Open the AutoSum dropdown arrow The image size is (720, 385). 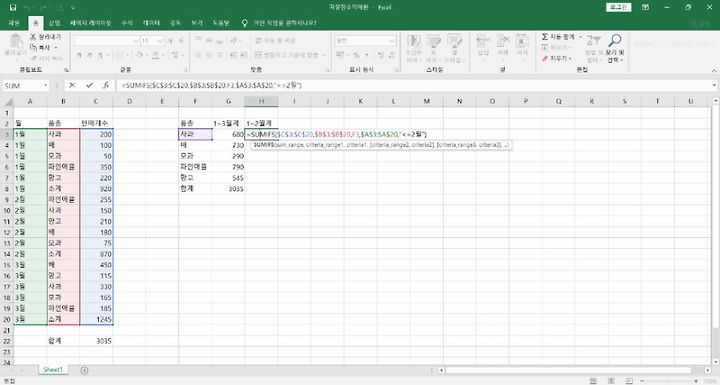tap(580, 37)
